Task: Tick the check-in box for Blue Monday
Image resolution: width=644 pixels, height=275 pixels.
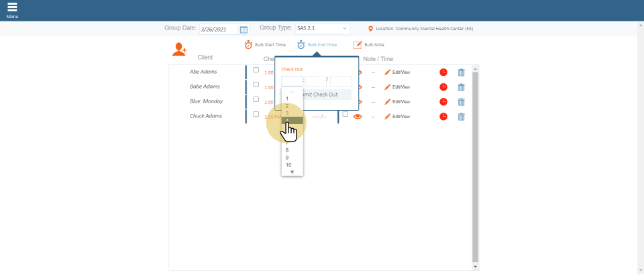Action: (x=256, y=99)
